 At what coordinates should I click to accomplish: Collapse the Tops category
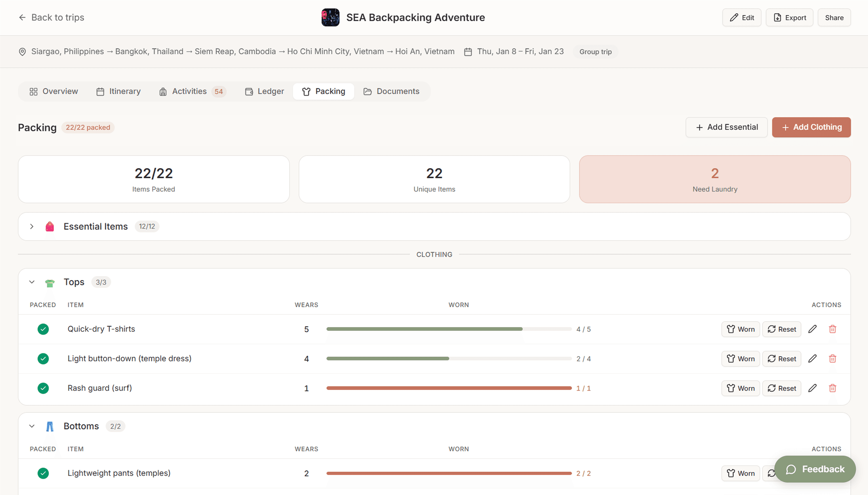click(x=32, y=282)
